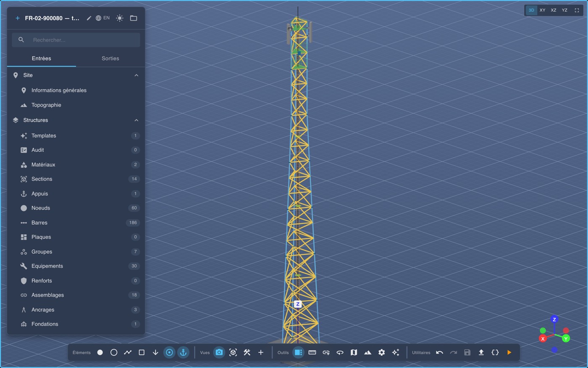Toggle the side panel layout tool

pyautogui.click(x=298, y=352)
